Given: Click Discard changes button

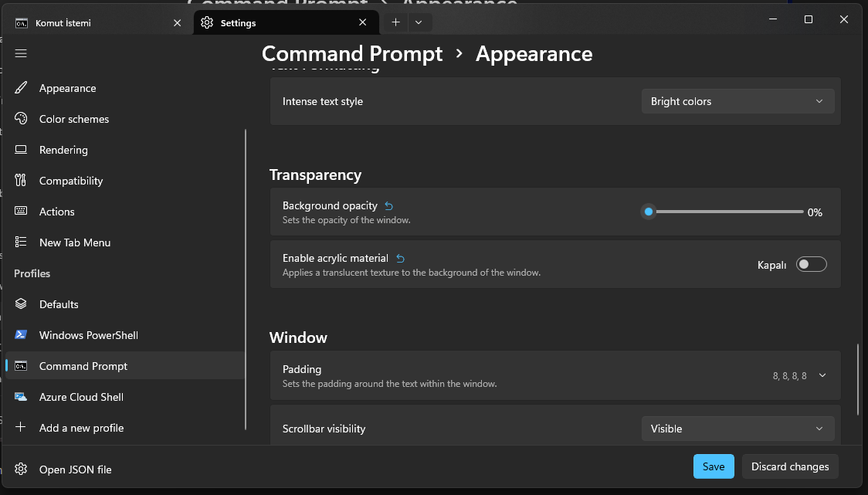Looking at the screenshot, I should (x=790, y=466).
